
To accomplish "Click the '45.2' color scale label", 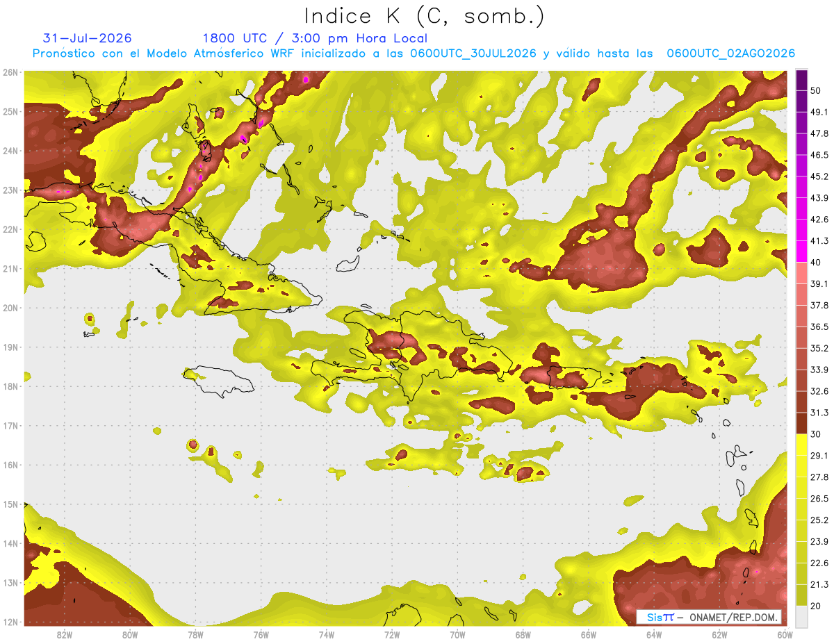I will pyautogui.click(x=819, y=176).
